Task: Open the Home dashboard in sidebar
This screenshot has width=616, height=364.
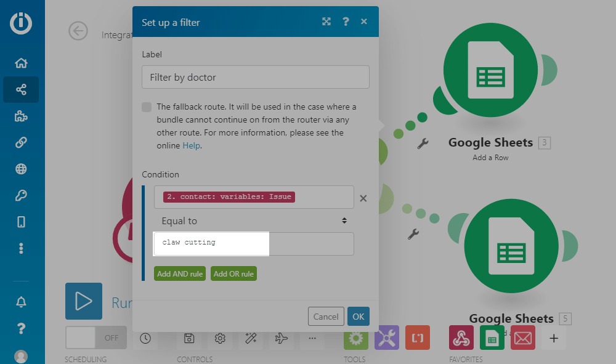Action: (21, 63)
